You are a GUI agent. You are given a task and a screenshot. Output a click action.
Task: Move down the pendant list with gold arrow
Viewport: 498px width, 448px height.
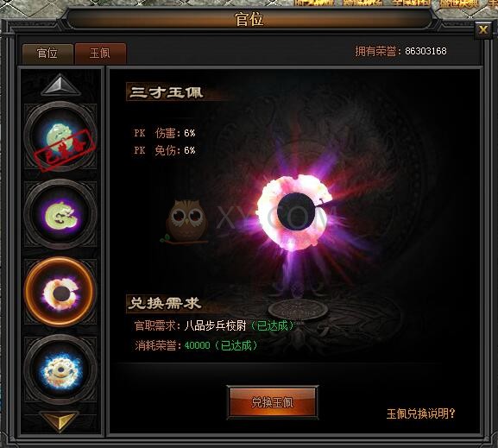(x=60, y=420)
